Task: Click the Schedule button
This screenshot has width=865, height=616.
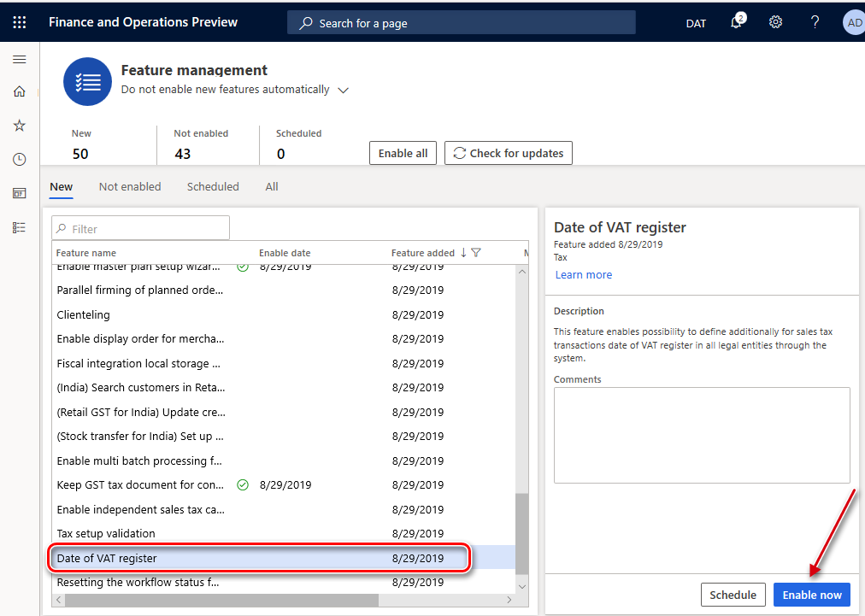Action: pyautogui.click(x=733, y=595)
